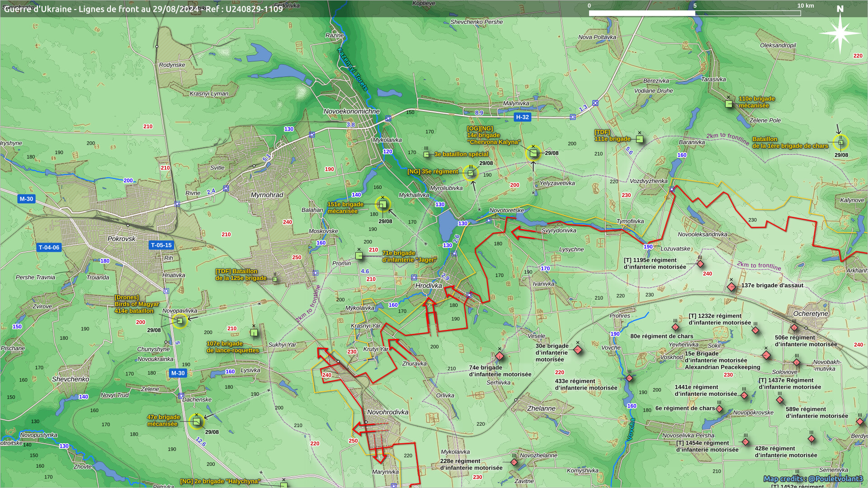Click the T-05-15 road sign
Viewport: 868px width, 488px height.
(x=161, y=245)
